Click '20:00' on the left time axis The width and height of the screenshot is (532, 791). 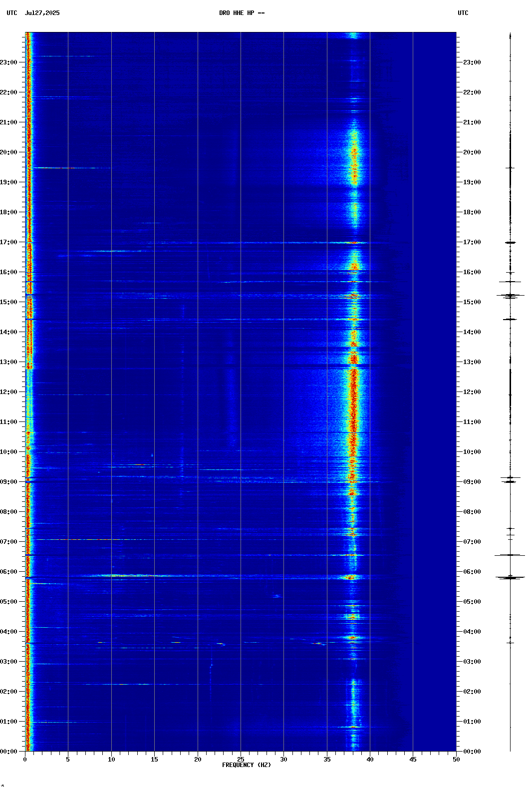[x=8, y=152]
